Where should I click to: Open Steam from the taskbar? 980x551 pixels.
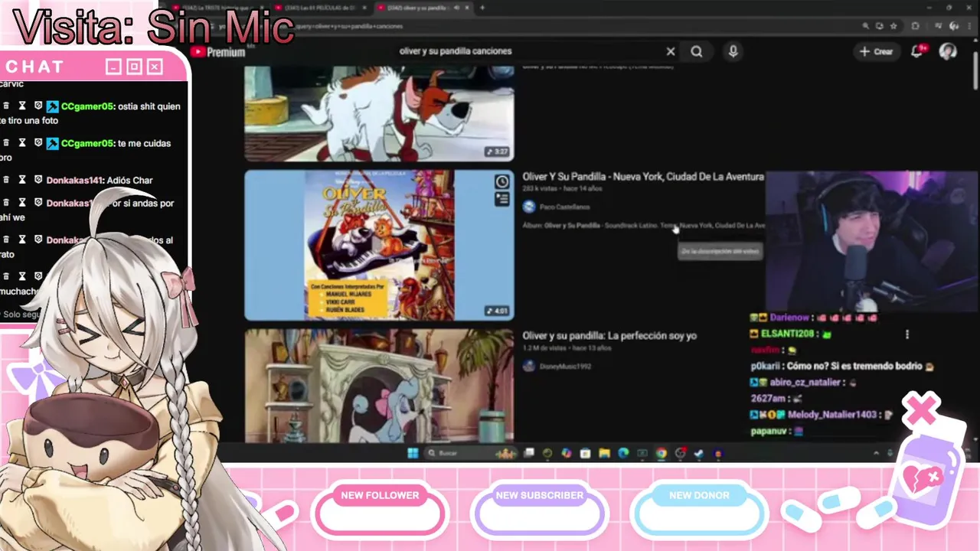[698, 453]
